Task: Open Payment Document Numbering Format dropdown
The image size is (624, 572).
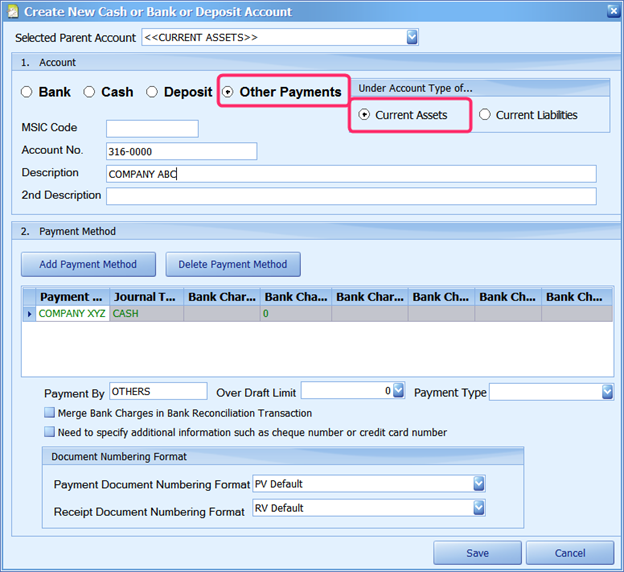Action: (478, 484)
